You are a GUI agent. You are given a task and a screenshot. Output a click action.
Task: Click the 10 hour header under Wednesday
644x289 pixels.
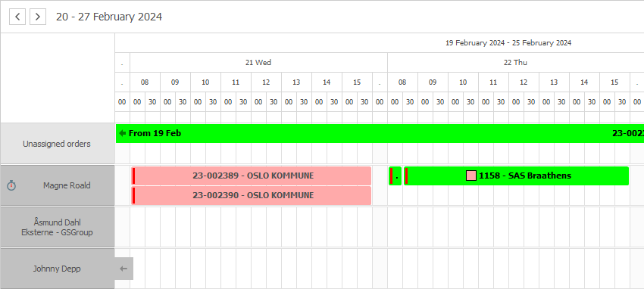click(205, 82)
